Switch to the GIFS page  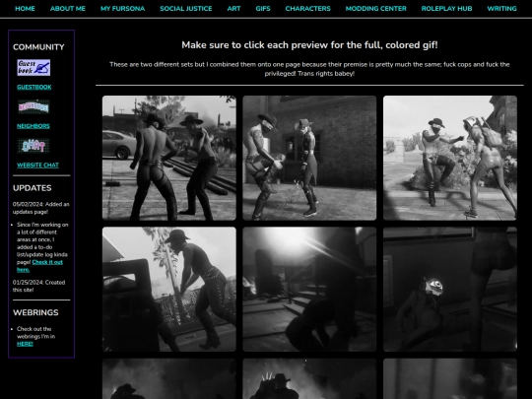263,9
